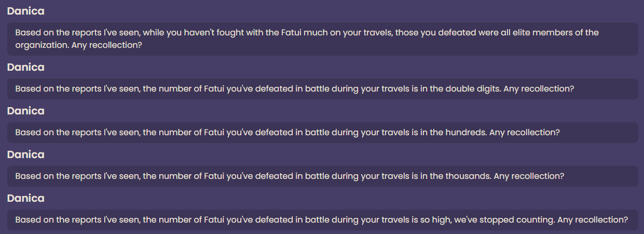Click the words 'double digits' in the dialogue

click(473, 89)
